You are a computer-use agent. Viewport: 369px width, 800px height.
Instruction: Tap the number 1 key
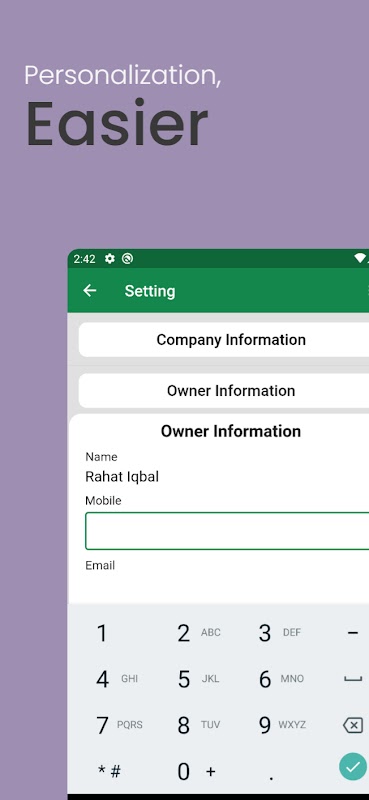click(x=102, y=633)
